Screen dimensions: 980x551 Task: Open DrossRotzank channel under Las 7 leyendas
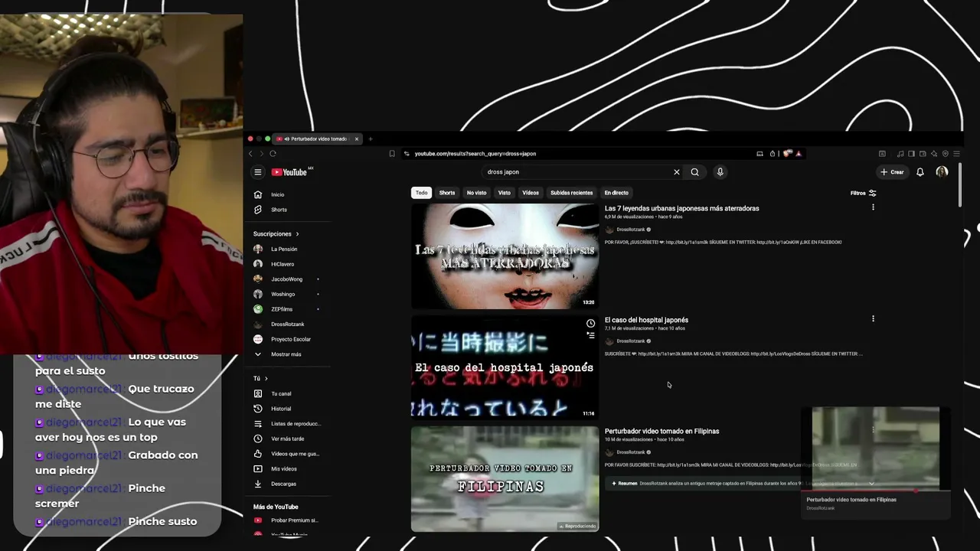coord(631,230)
